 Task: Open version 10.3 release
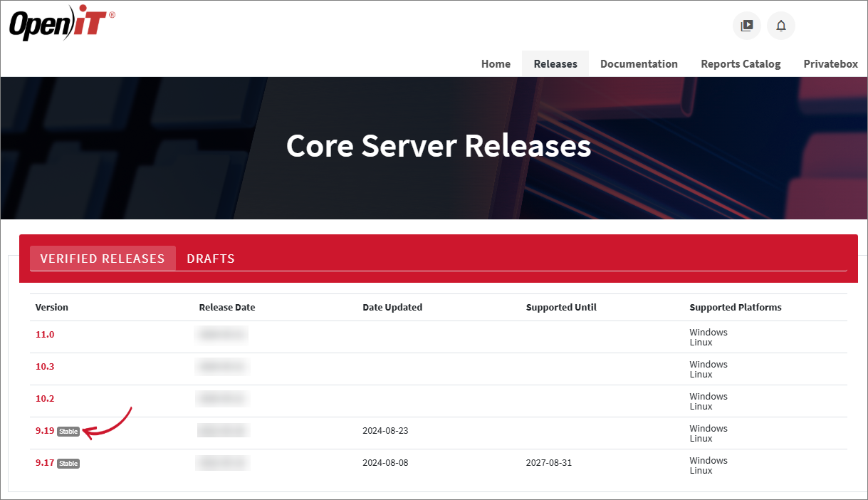[45, 366]
